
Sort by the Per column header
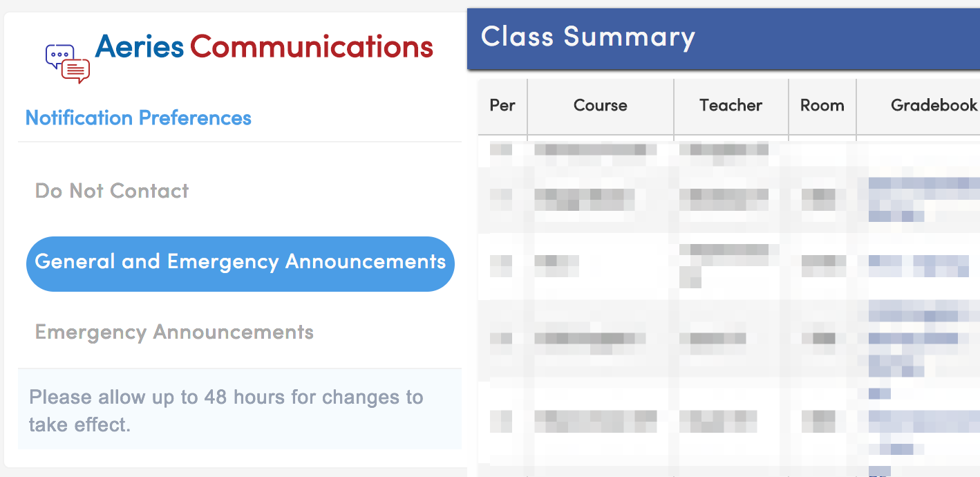pyautogui.click(x=502, y=106)
